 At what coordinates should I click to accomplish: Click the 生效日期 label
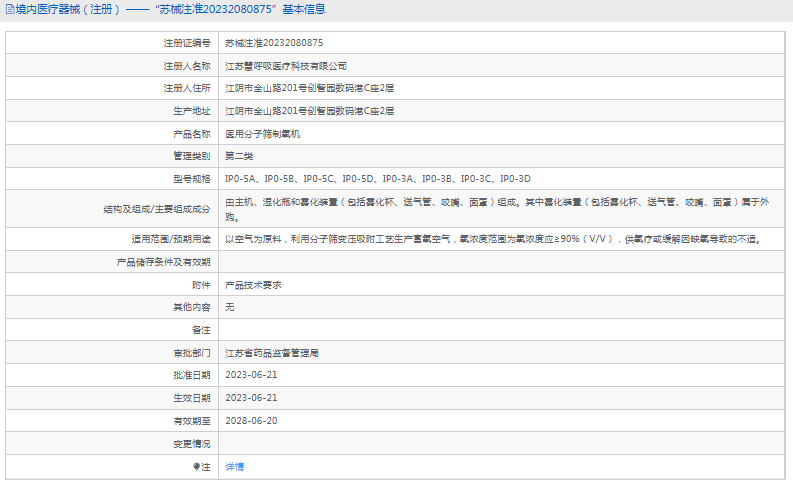[192, 398]
